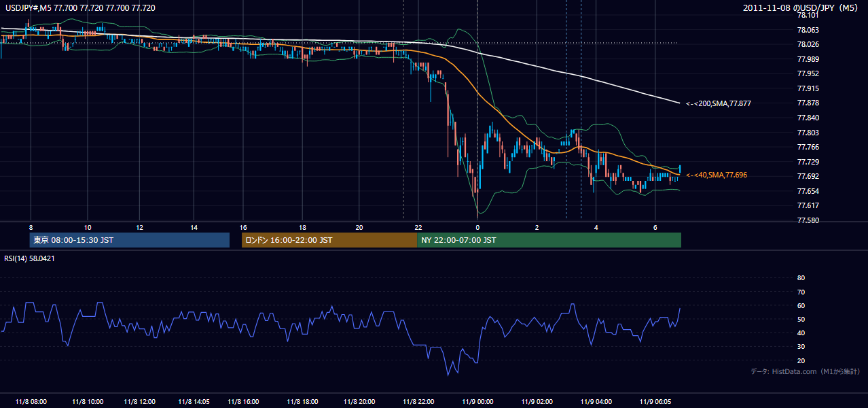This screenshot has height=408, width=868.
Task: Click the 11/9 04:00 bottom time label
Action: [x=596, y=402]
